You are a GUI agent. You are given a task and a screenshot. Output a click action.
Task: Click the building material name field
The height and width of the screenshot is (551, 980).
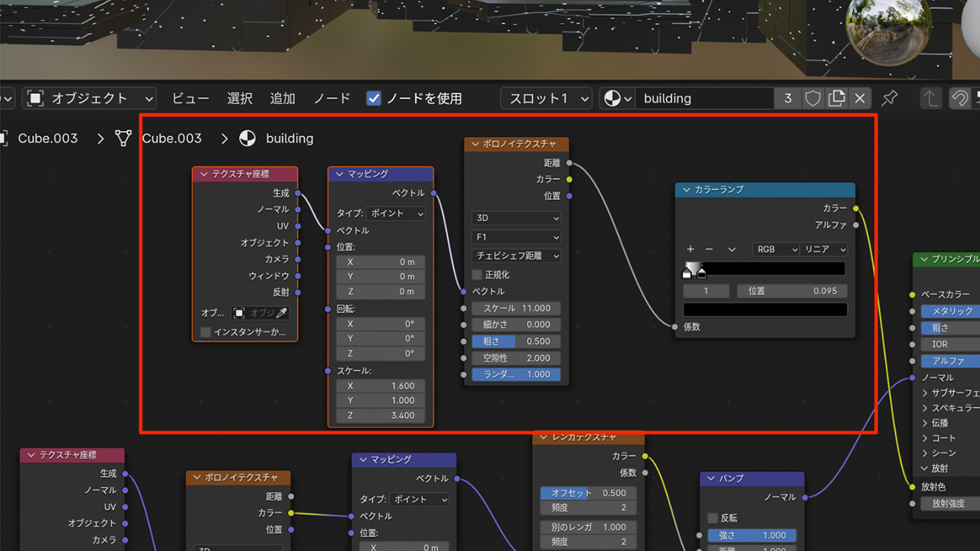[704, 98]
